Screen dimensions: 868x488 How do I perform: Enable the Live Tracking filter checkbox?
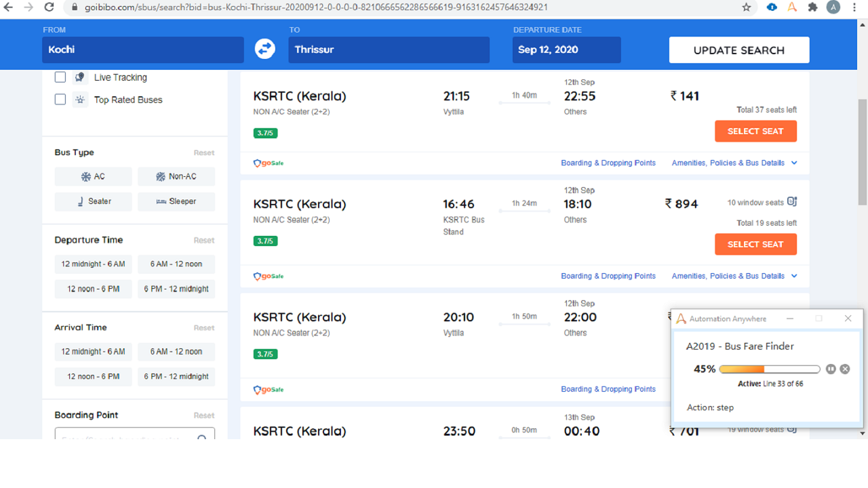tap(60, 77)
